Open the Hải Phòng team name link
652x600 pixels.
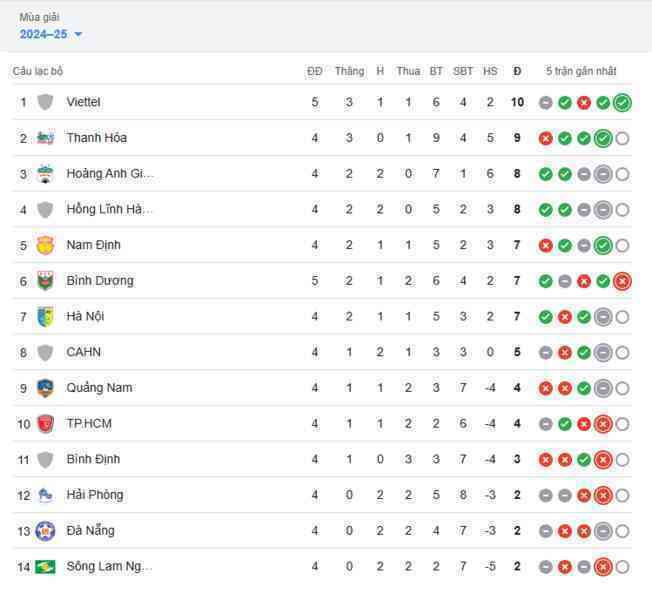coord(95,495)
